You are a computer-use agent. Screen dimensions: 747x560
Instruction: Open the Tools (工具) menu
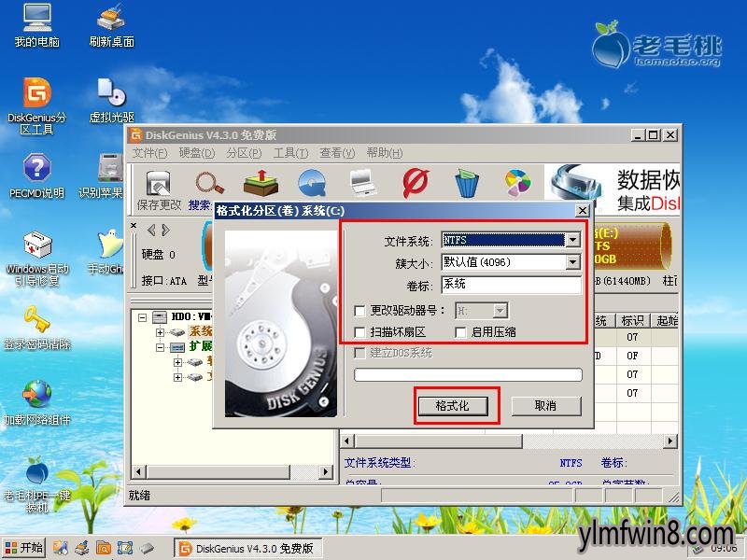[290, 153]
